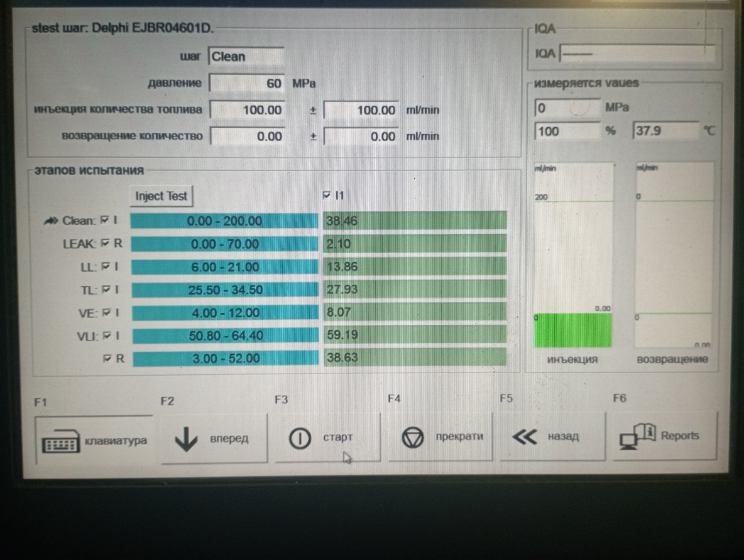Click the stop icon on прекрати button
The width and height of the screenshot is (744, 560).
click(412, 437)
